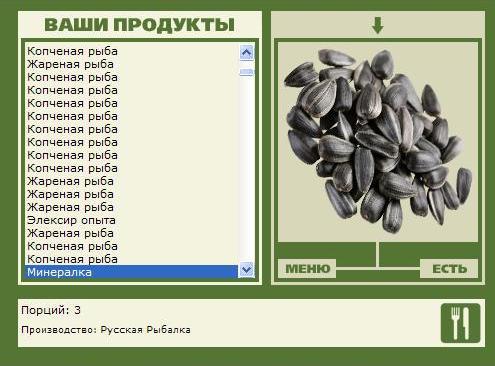Click the sunflower seeds product image
The width and height of the screenshot is (495, 366).
pos(378,142)
